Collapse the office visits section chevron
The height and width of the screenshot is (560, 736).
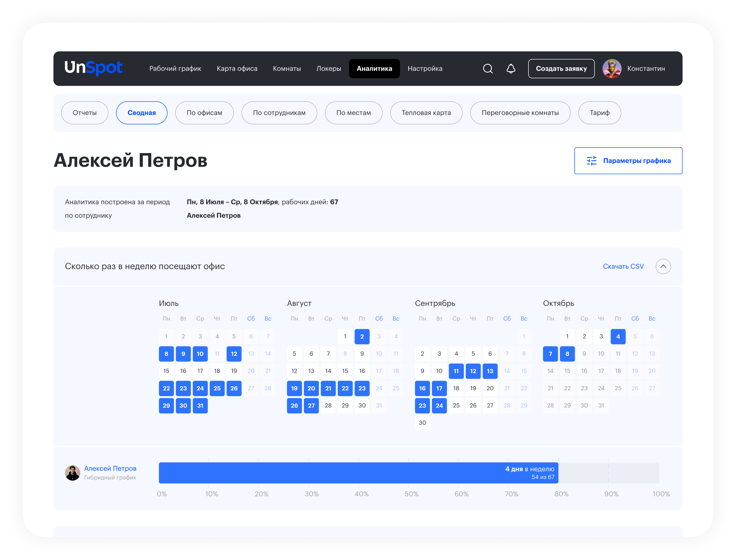[663, 266]
